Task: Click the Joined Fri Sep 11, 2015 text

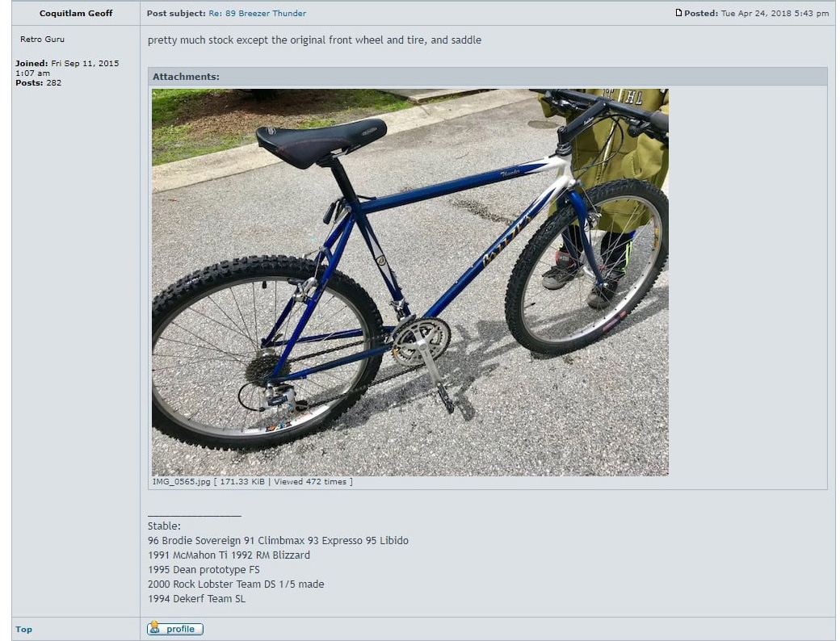Action: (x=67, y=68)
